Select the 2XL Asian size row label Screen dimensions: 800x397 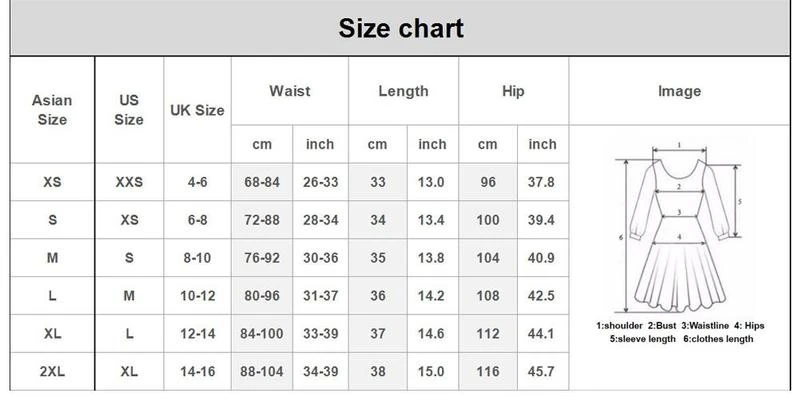(x=52, y=371)
